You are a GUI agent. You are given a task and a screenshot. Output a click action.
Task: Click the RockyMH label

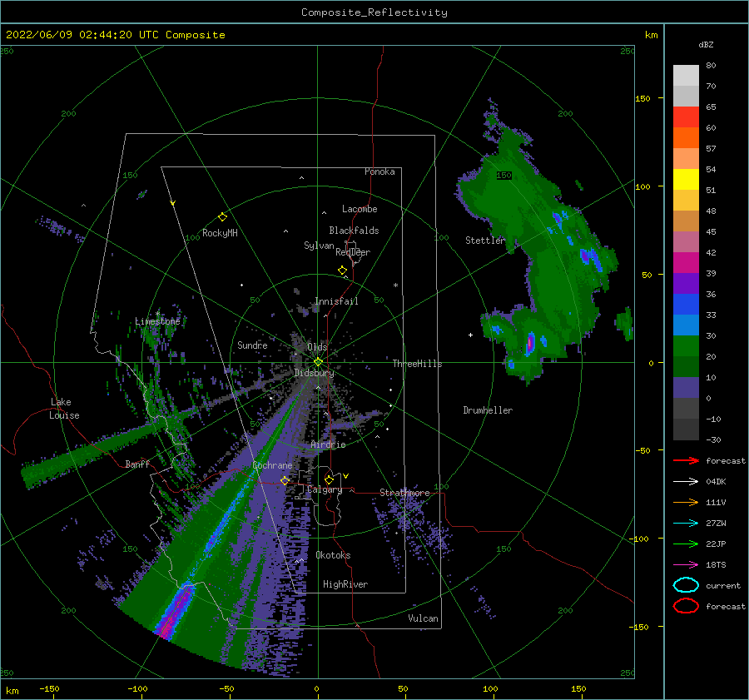click(x=220, y=233)
